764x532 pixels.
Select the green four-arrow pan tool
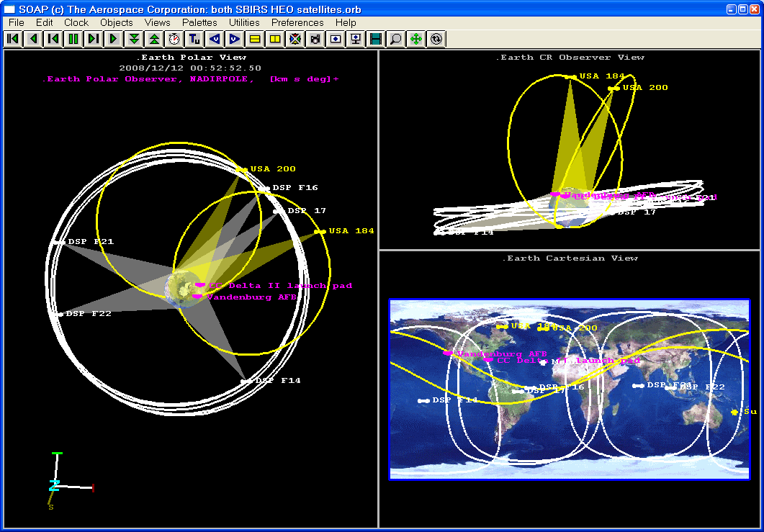[x=416, y=39]
